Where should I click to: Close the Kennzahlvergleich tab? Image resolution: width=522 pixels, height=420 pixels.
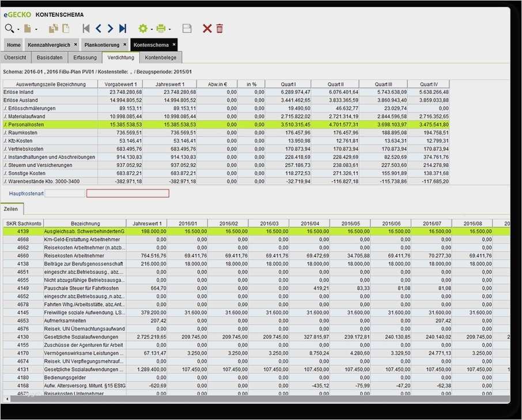coord(75,44)
